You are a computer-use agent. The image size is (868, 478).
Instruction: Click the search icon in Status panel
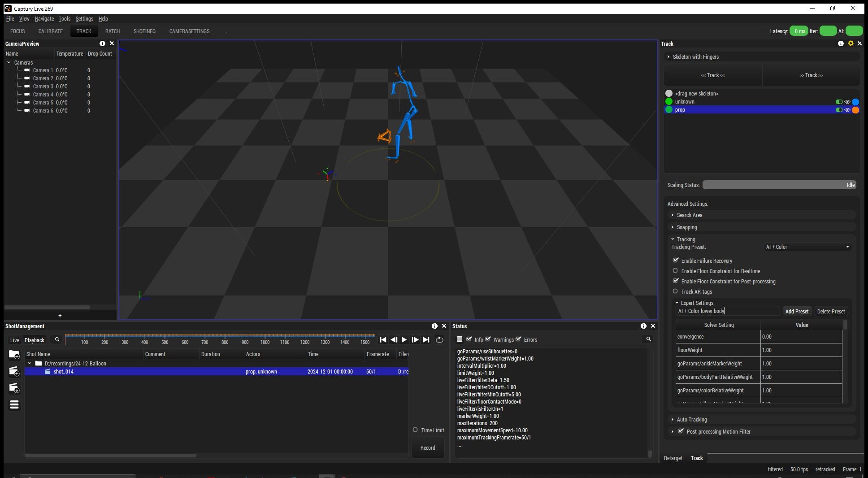tap(648, 339)
